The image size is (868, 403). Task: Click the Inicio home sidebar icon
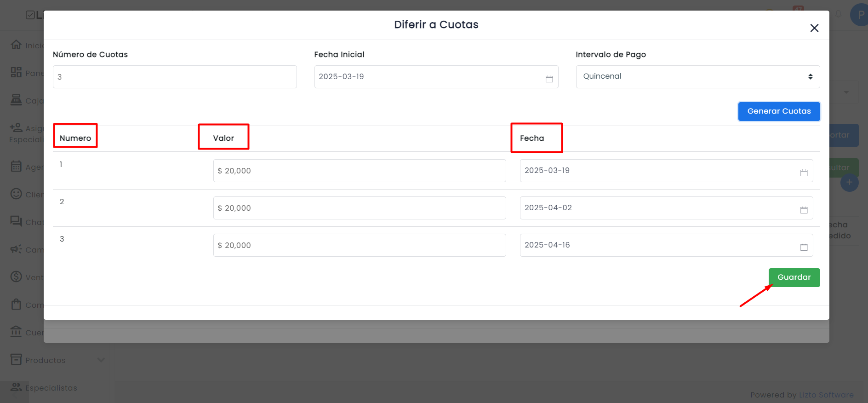(x=16, y=45)
